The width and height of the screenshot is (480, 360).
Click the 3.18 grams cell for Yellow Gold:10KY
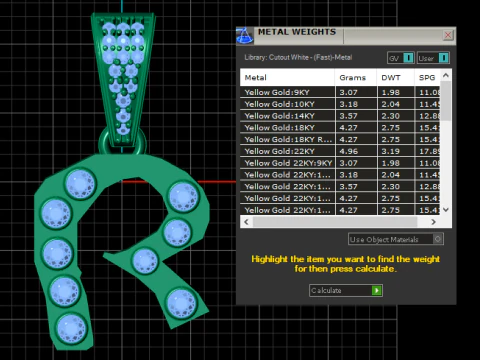click(x=356, y=104)
